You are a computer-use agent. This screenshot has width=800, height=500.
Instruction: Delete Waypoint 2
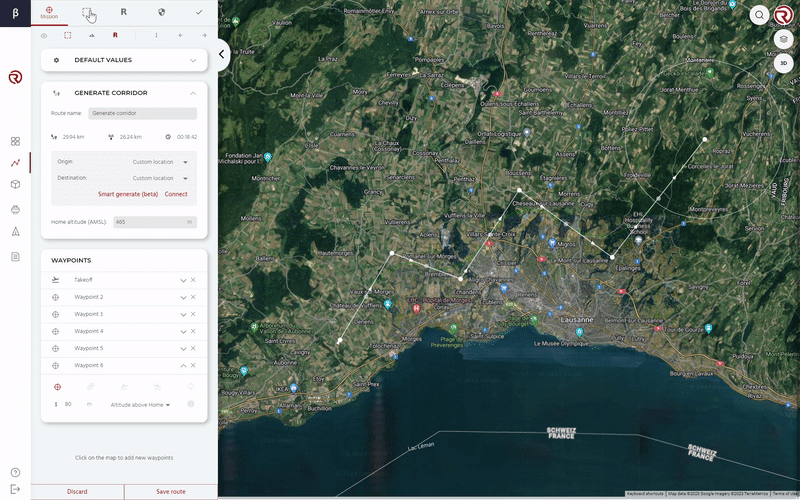pos(193,297)
